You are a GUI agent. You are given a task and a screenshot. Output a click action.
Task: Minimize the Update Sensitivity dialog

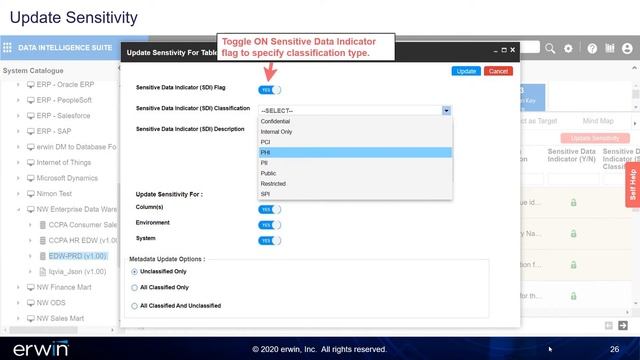tap(496, 50)
